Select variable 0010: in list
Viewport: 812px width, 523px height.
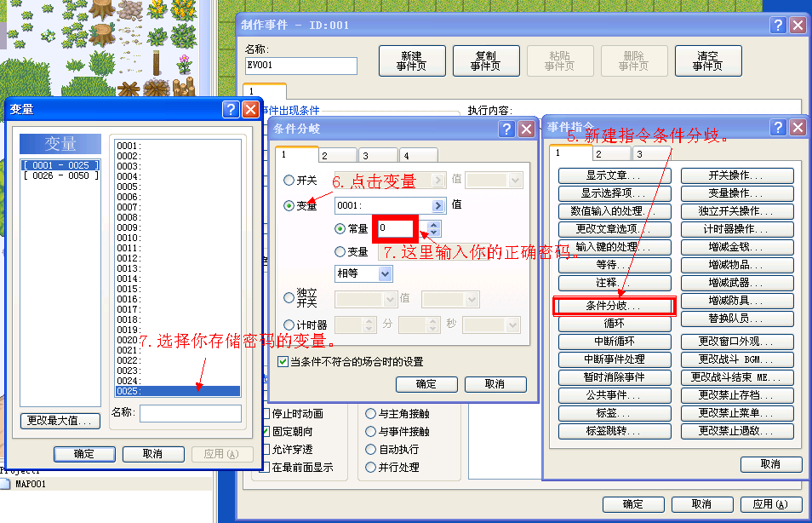point(178,238)
